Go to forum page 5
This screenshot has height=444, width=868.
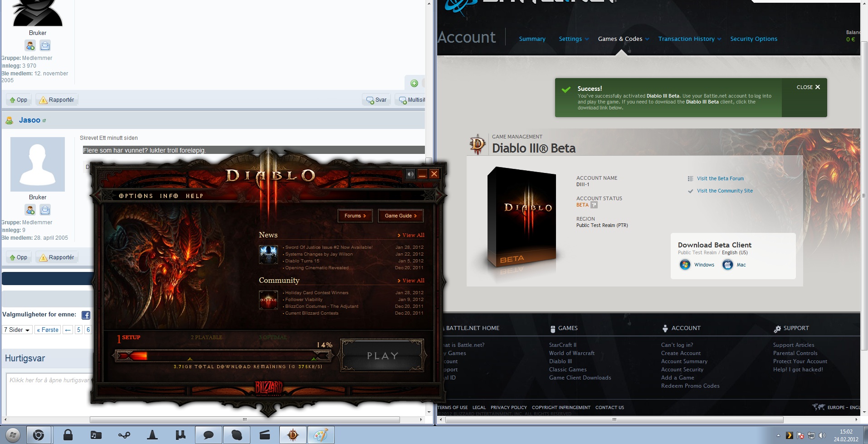pyautogui.click(x=78, y=330)
